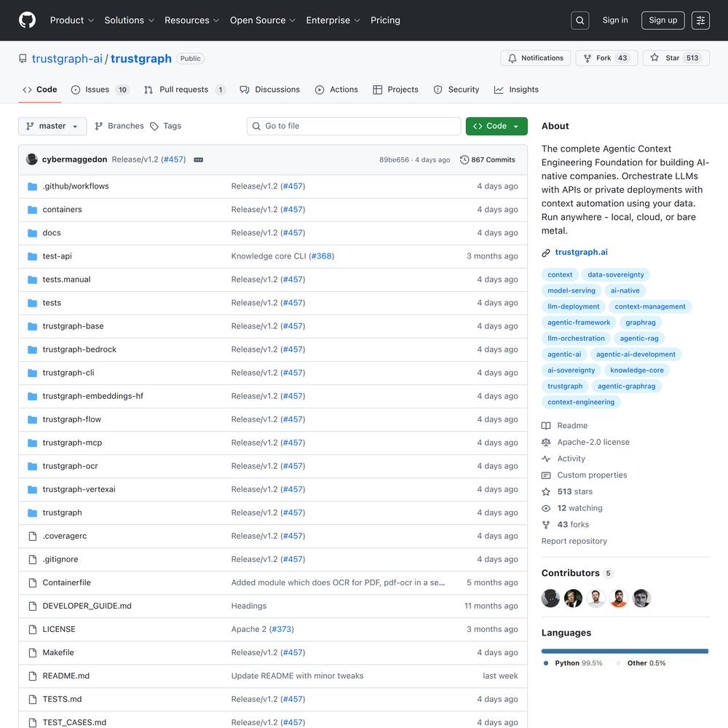Open the graphrag topic tag
This screenshot has height=728, width=728.
pyautogui.click(x=640, y=323)
